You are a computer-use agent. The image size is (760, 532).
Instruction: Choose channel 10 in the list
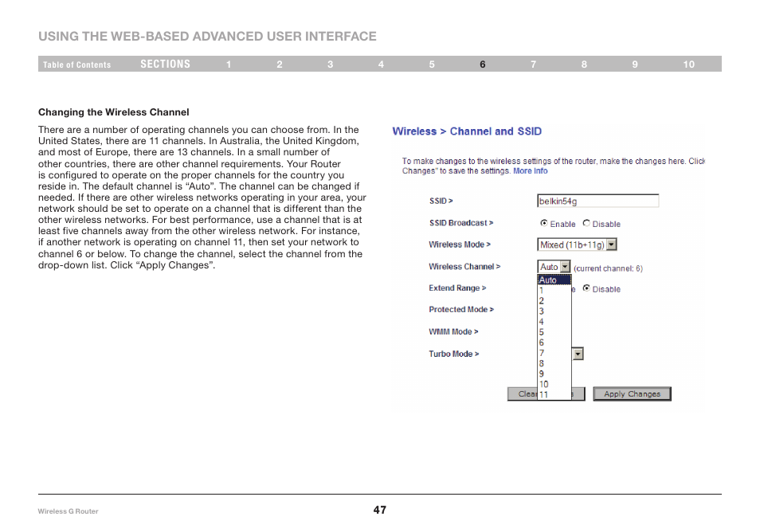pos(554,384)
